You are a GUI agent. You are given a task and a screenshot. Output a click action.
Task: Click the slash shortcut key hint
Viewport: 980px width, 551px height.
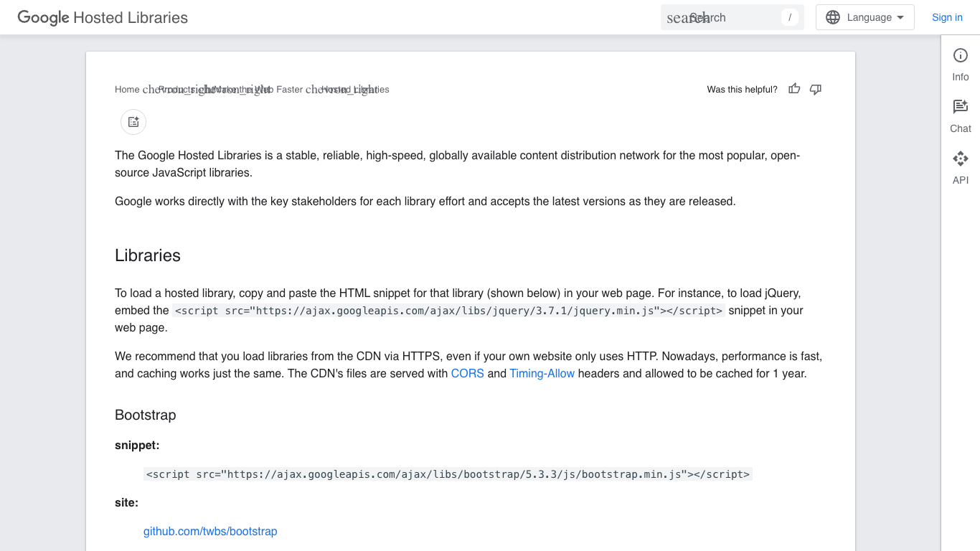[790, 17]
